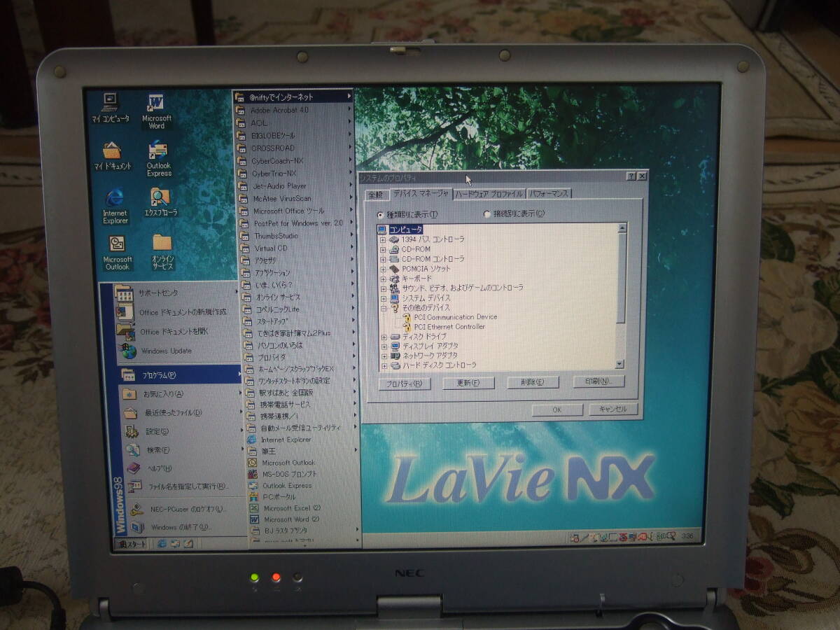
Task: Click the Internet Explorer quick launch icon
Action: (162, 544)
